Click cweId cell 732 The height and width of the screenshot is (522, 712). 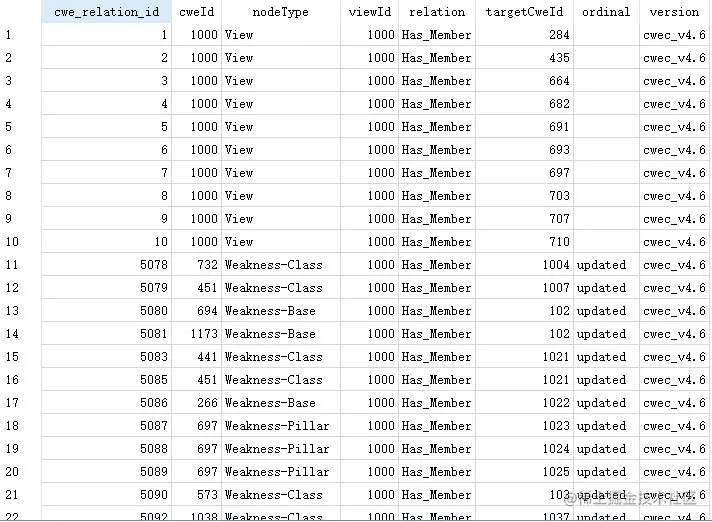pos(197,265)
